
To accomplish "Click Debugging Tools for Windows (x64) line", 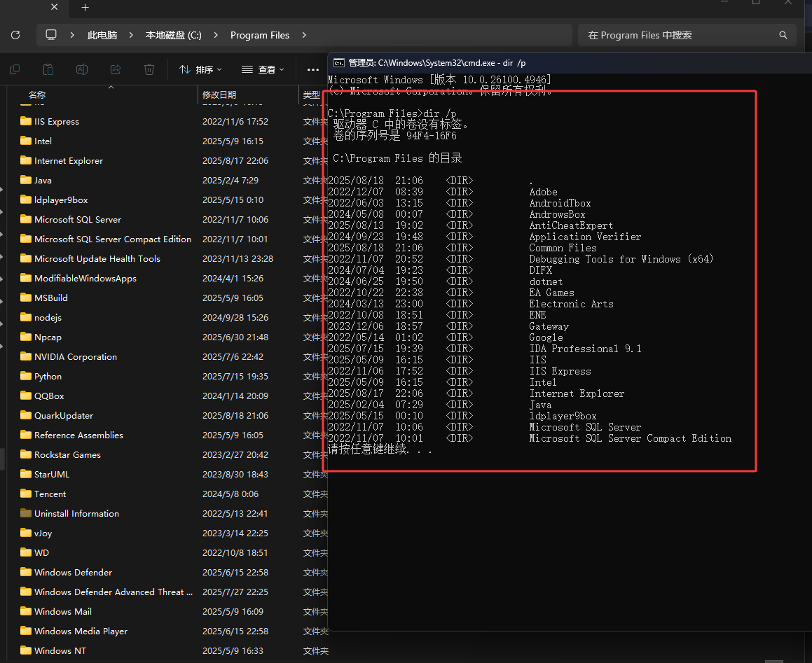I will [x=621, y=259].
